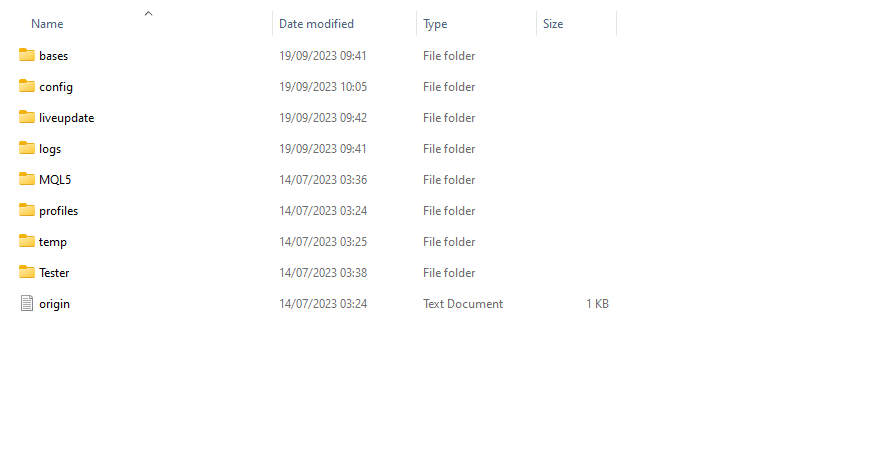Select the logs folder icon
876x471 pixels.
[x=27, y=148]
